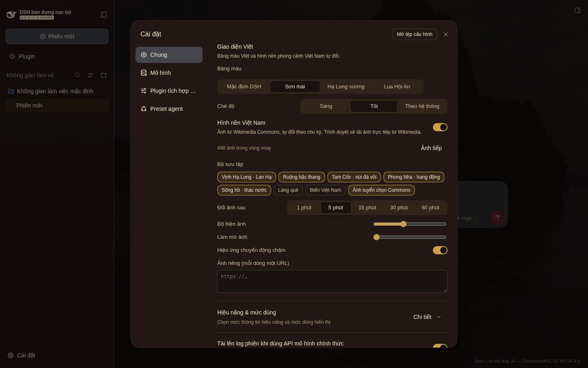Viewport: 588px width, 368px height.
Task: Toggle Hiệu ứng chuyển động chậm switch
Action: (440, 250)
